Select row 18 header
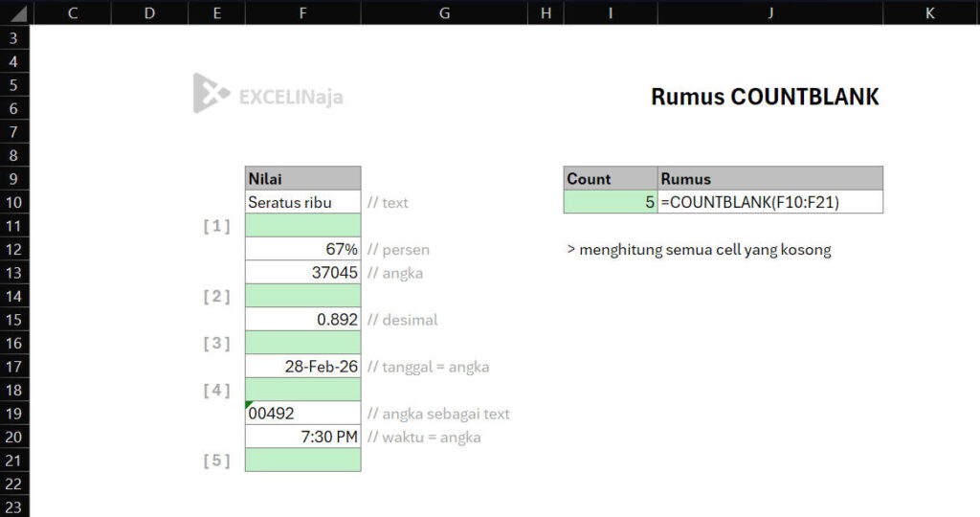 [x=14, y=390]
